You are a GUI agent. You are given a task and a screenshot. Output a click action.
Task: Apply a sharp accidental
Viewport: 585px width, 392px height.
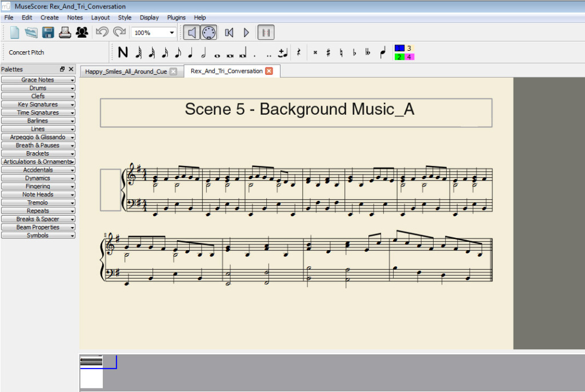[329, 52]
